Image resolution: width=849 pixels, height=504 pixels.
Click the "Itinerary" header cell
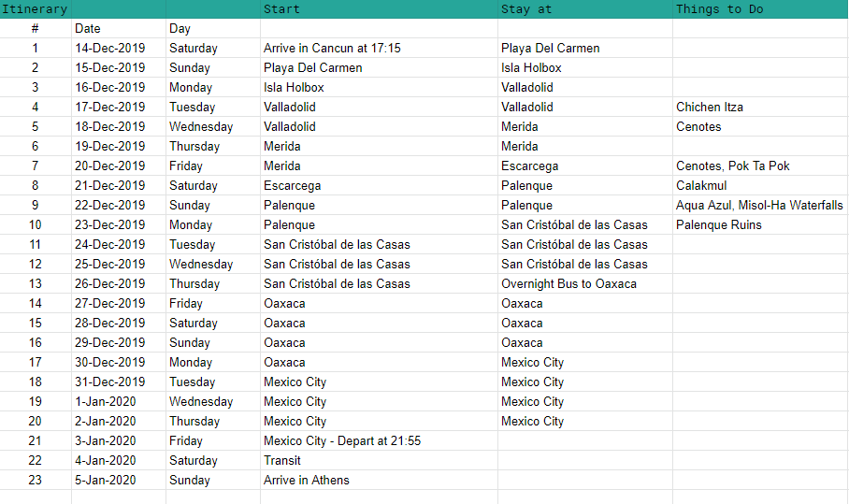(36, 9)
